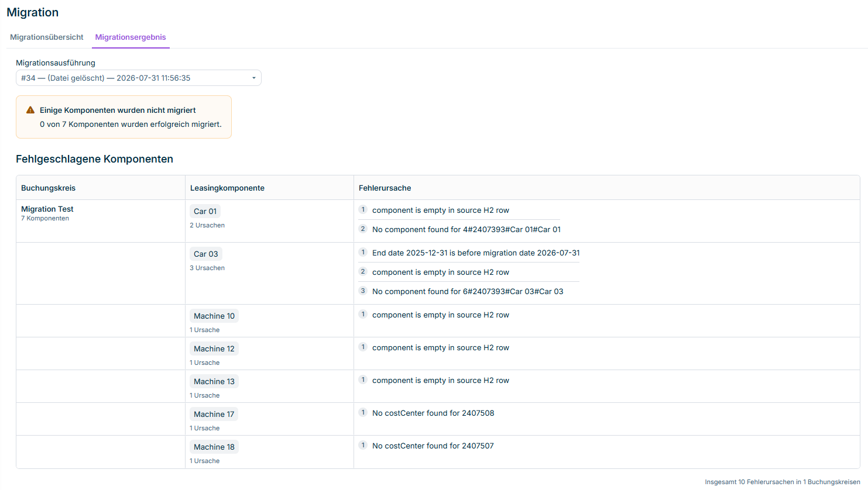This screenshot has width=868, height=490.
Task: Click cause badge 2 in Car 01 row
Action: [363, 229]
